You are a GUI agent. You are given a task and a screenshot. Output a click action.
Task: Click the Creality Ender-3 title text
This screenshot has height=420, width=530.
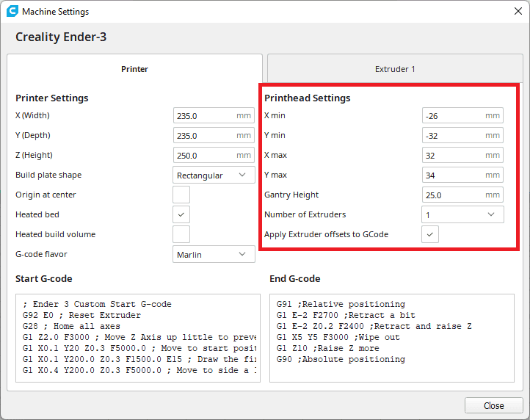61,37
